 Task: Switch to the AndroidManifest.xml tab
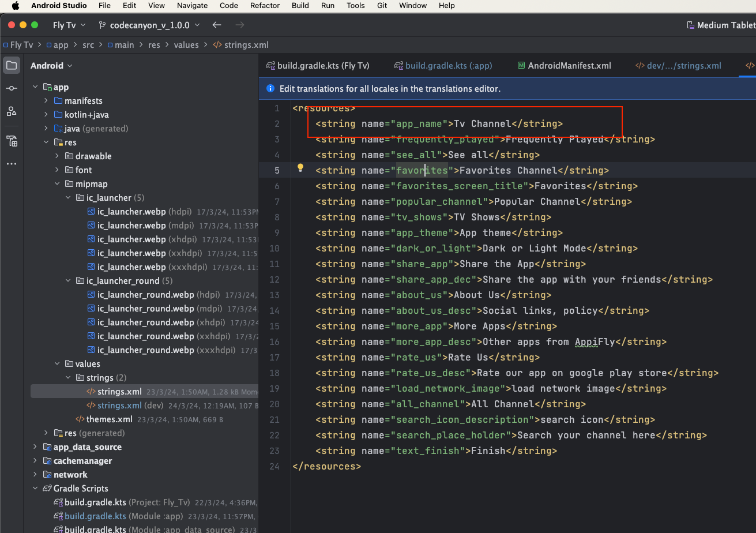(569, 66)
